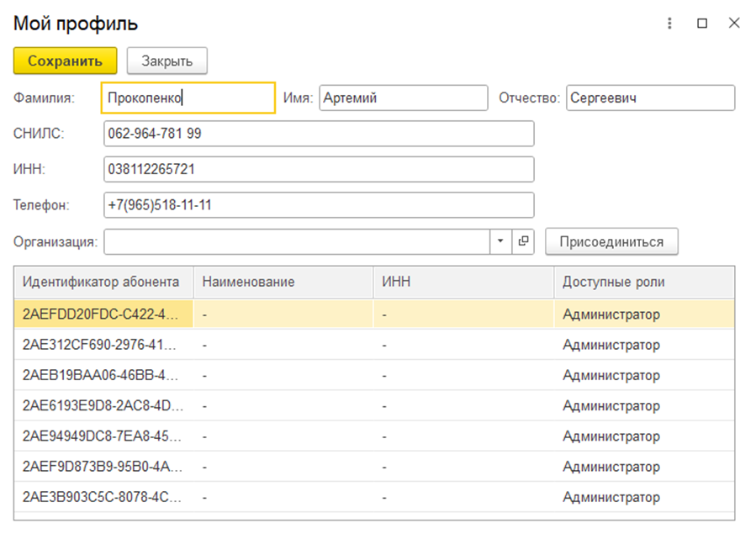Close the Мой профиль dialog window
Image resolution: width=756 pixels, height=534 pixels.
[x=734, y=23]
